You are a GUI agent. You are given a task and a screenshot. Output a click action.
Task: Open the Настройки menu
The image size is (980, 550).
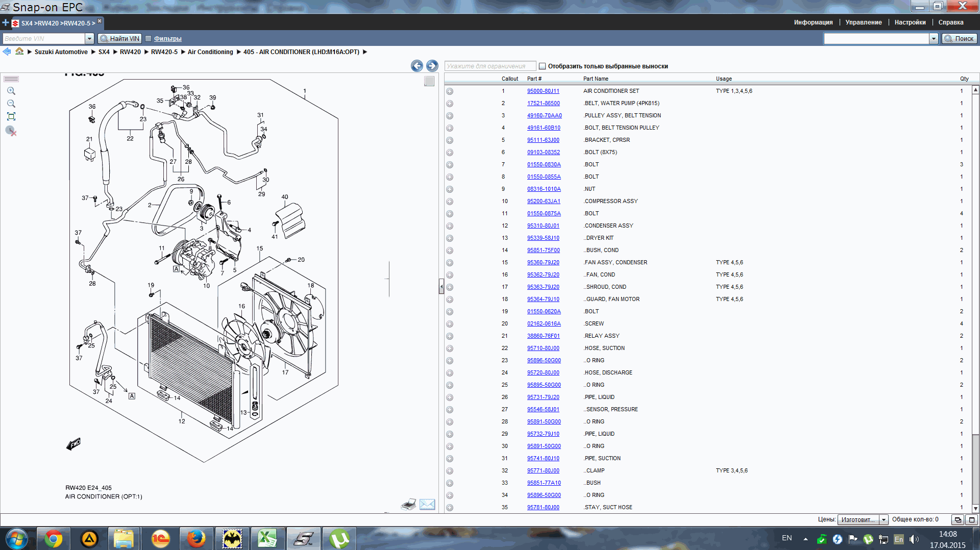tap(910, 22)
